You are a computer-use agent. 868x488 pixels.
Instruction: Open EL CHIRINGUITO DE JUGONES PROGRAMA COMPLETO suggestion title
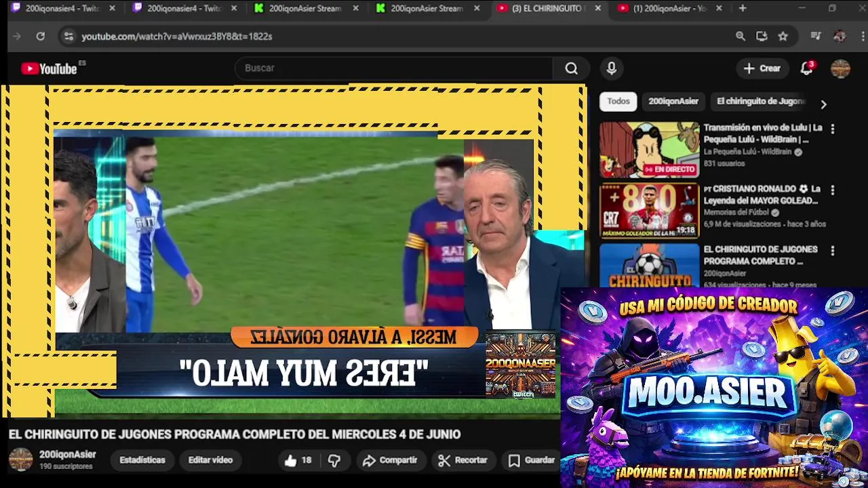pos(760,256)
